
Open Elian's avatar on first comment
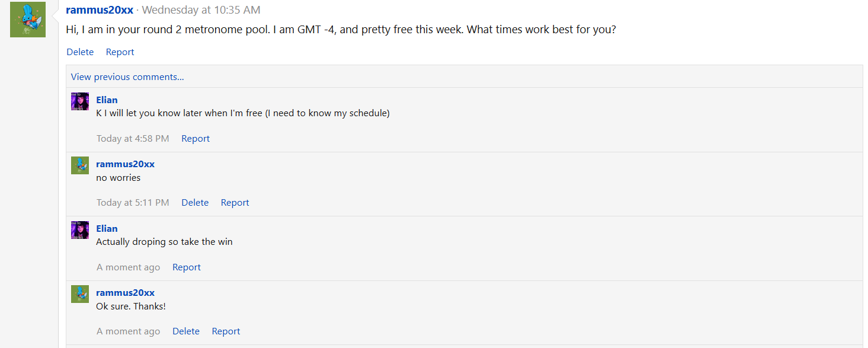(x=80, y=101)
